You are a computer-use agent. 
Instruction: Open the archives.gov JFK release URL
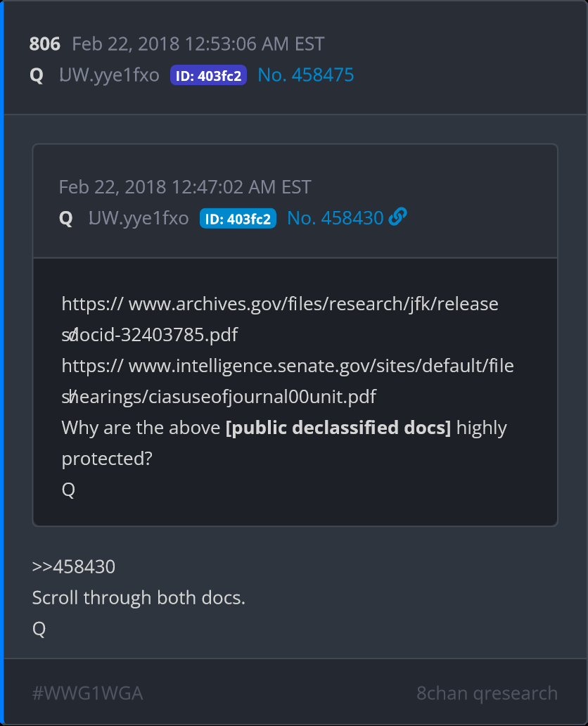coord(280,305)
